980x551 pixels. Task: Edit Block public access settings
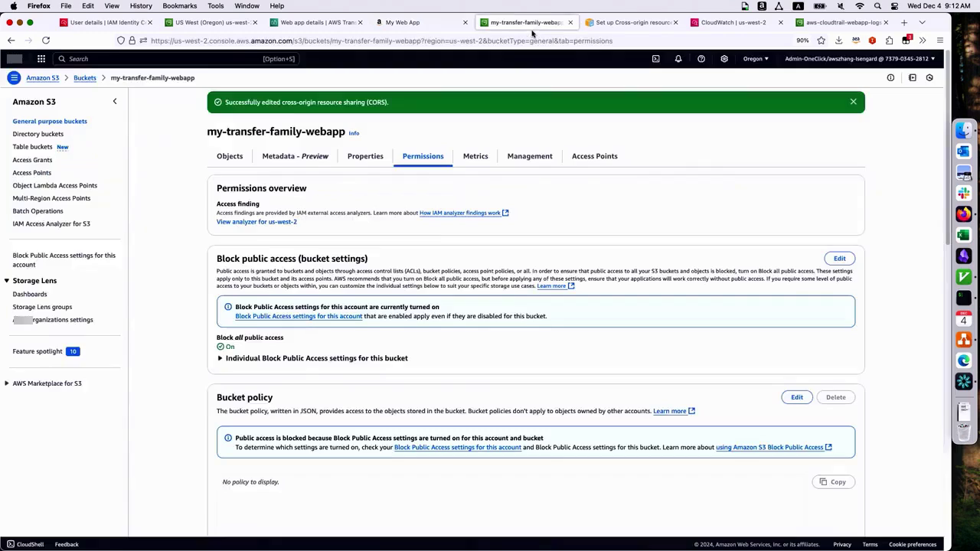[x=840, y=259]
